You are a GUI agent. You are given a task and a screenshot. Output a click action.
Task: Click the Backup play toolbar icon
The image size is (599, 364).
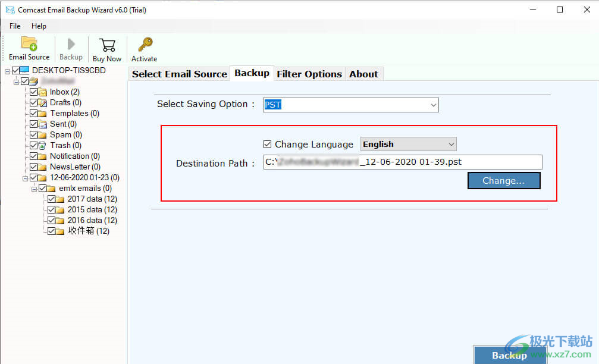(x=71, y=44)
